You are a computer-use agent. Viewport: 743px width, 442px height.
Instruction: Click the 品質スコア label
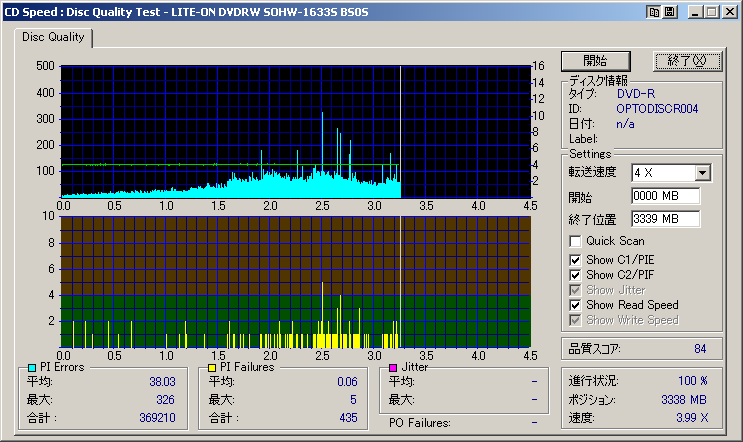pyautogui.click(x=594, y=349)
